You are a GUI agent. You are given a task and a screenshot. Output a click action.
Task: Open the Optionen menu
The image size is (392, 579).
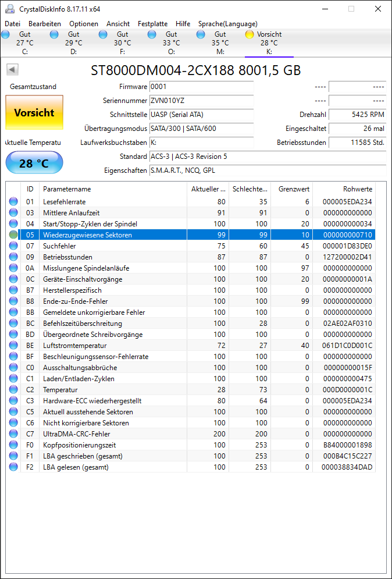[x=84, y=24]
